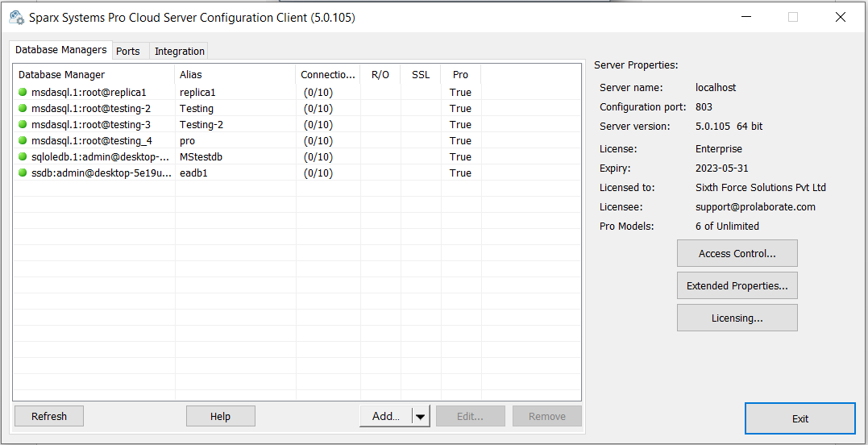Click the Connections column header
The image size is (868, 445).
[328, 74]
